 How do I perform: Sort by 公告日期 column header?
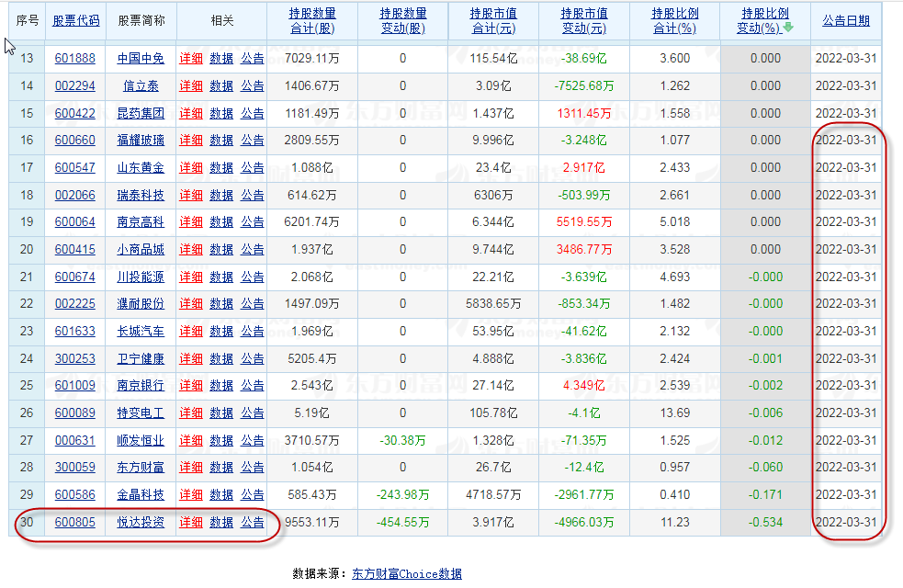[x=846, y=21]
